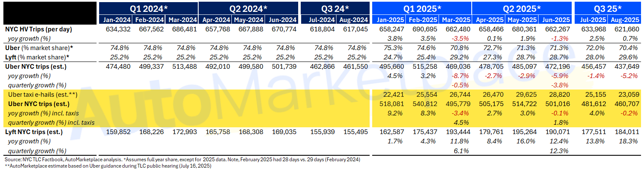Click the row label Lyft NYC trips (est.)
The height and width of the screenshot is (171, 644).
[x=34, y=132]
